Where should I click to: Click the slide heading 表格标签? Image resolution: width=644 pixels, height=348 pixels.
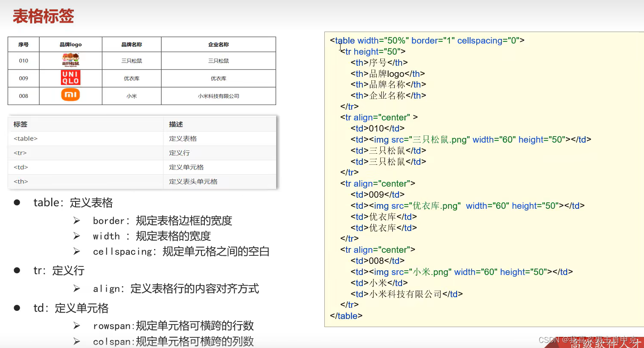(x=43, y=16)
